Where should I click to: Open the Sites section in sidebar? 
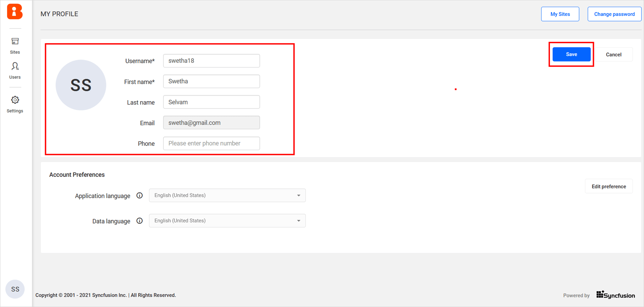tap(15, 46)
